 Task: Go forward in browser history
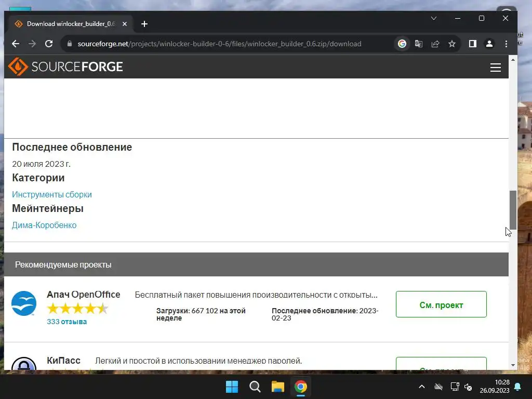click(32, 44)
